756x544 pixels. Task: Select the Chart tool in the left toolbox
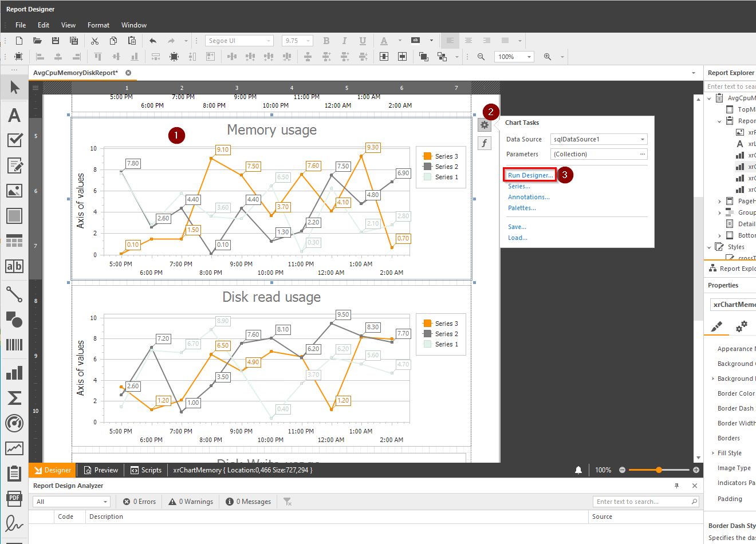click(14, 373)
